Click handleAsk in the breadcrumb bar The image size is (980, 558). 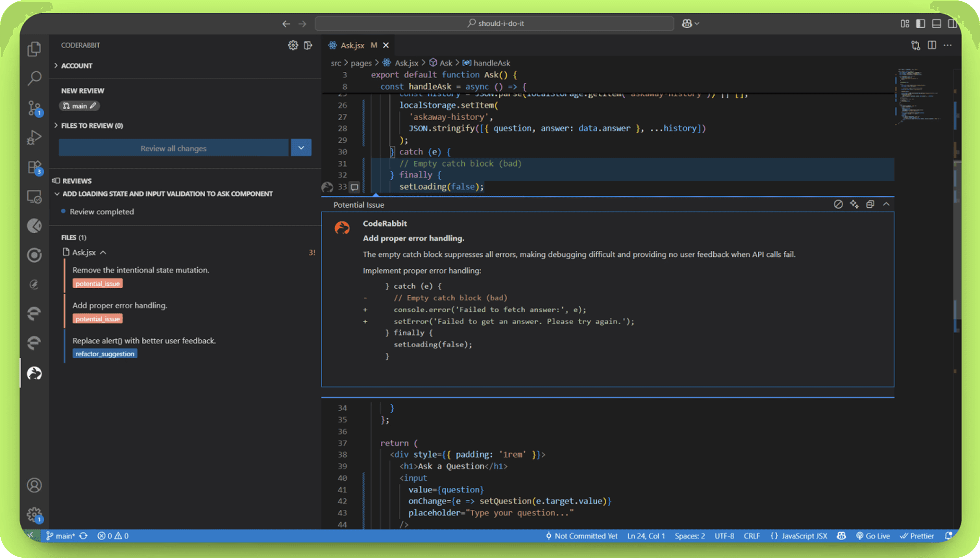click(x=491, y=63)
